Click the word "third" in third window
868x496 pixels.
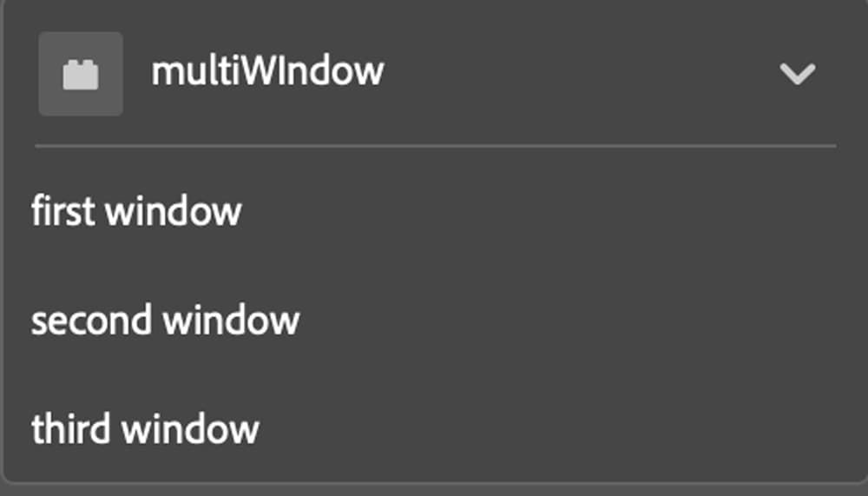coord(70,429)
